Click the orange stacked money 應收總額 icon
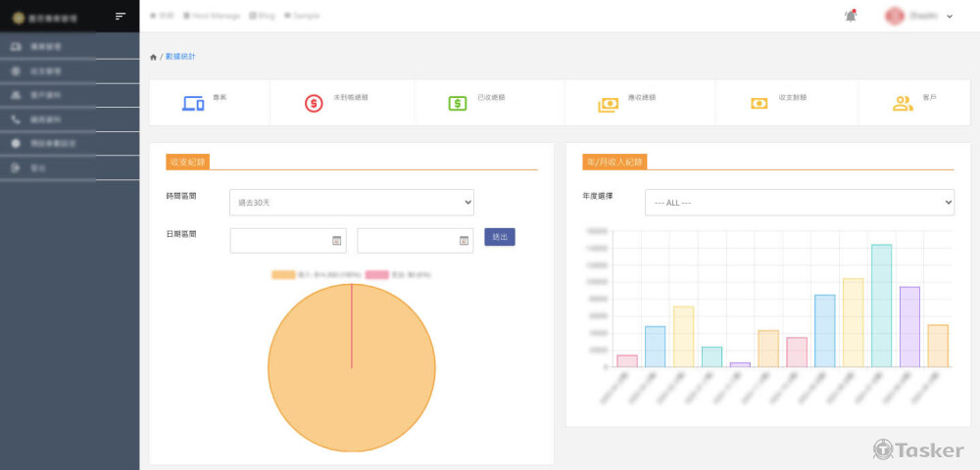980x470 pixels. tap(609, 104)
